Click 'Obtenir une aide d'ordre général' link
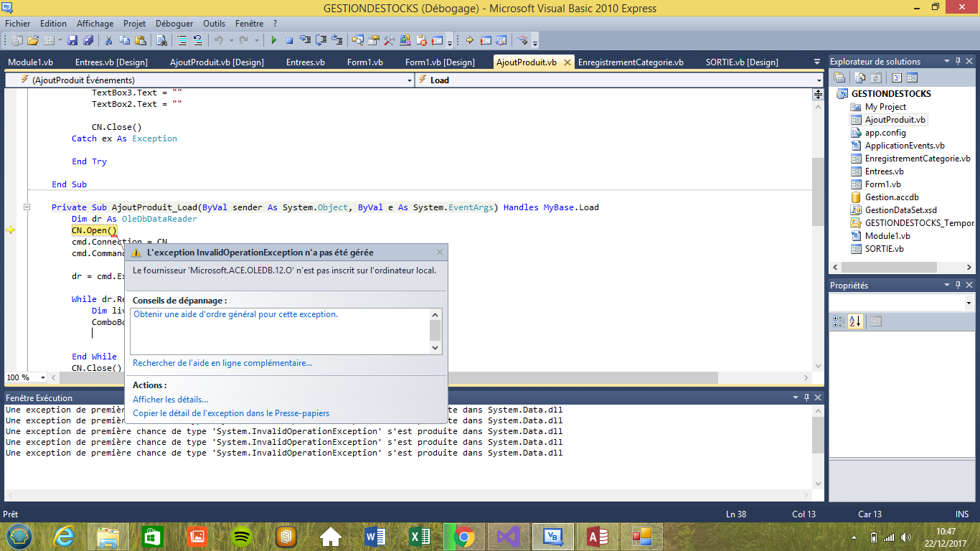 click(236, 314)
